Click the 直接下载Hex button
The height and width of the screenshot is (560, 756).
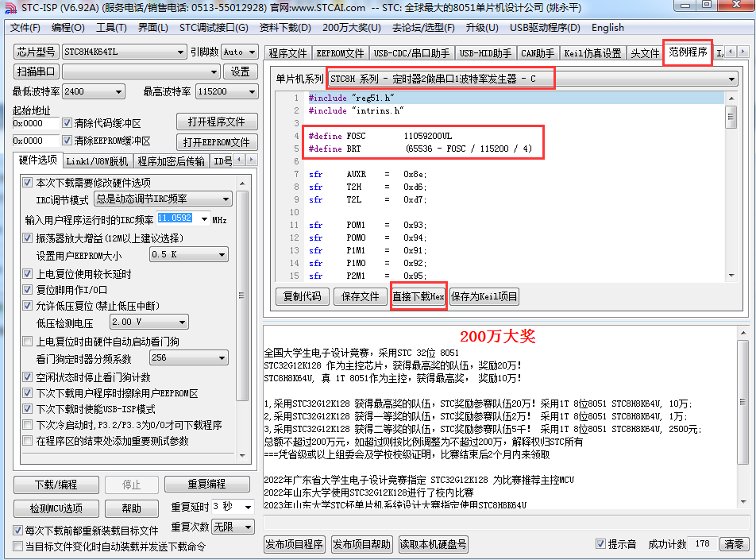click(x=418, y=296)
